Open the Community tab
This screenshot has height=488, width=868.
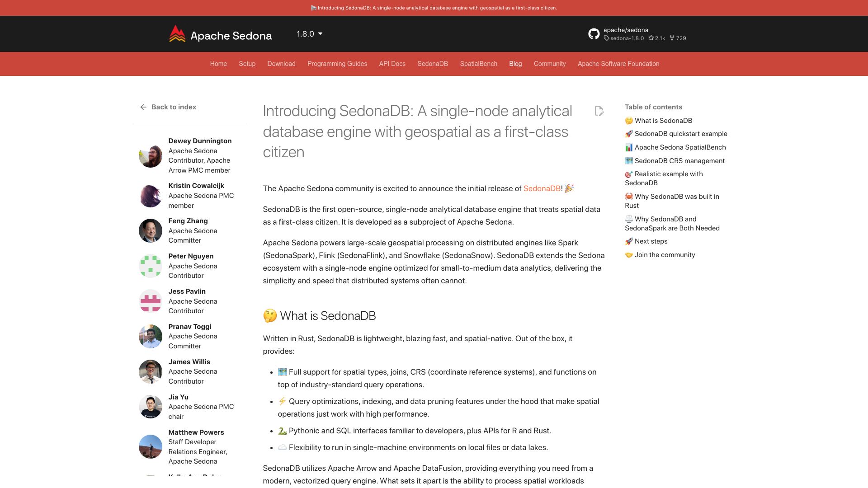tap(550, 64)
